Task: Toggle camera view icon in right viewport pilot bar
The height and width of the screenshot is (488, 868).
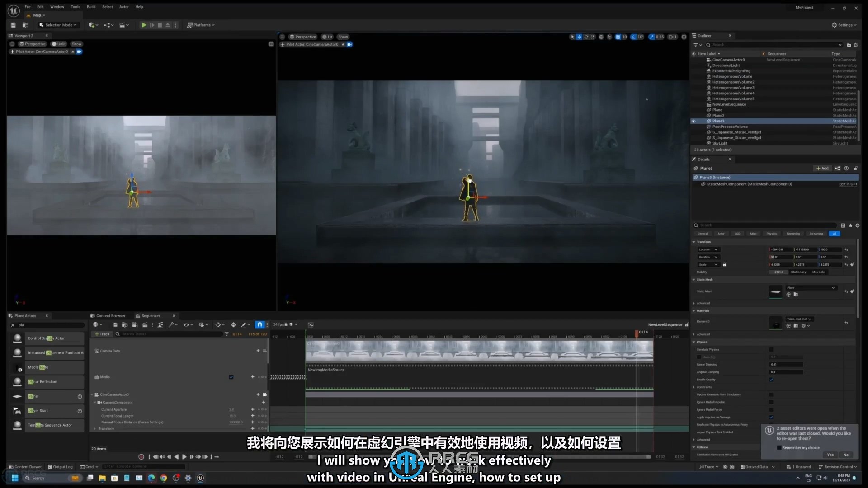Action: pos(349,44)
